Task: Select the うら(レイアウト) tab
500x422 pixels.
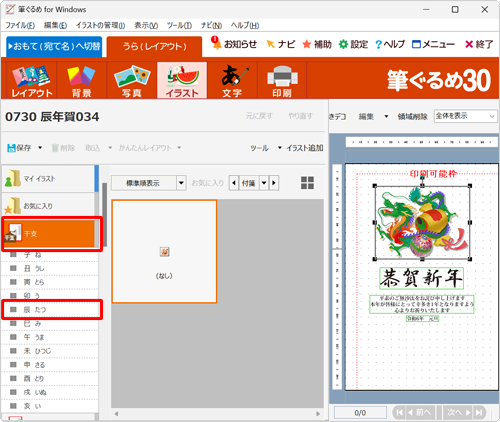Action: [x=154, y=47]
